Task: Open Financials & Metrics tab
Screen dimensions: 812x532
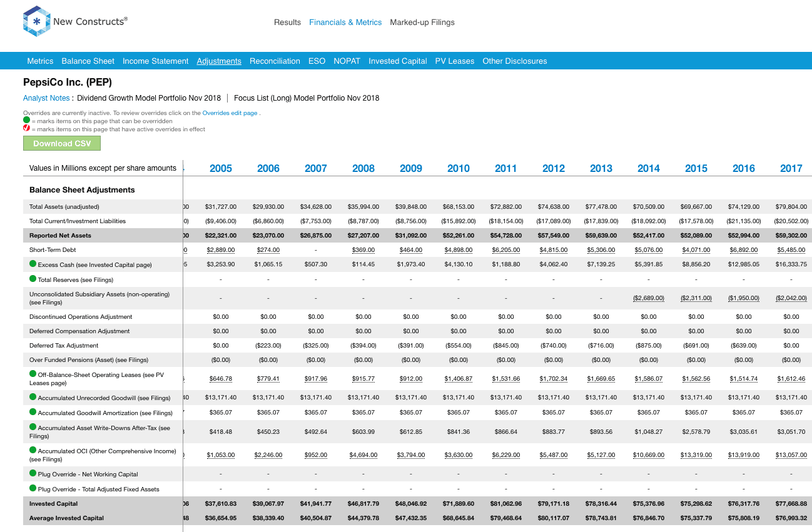Action: 345,23
